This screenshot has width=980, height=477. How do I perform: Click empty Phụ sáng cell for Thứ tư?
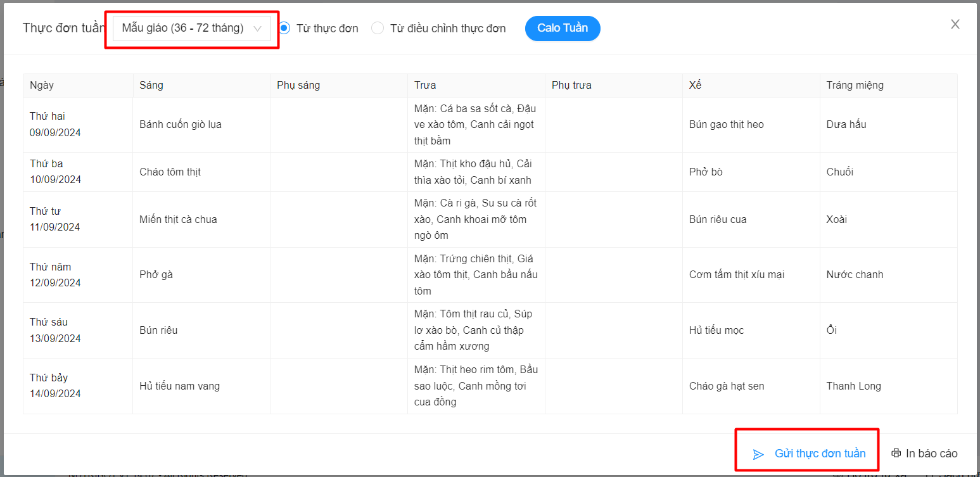click(x=338, y=220)
